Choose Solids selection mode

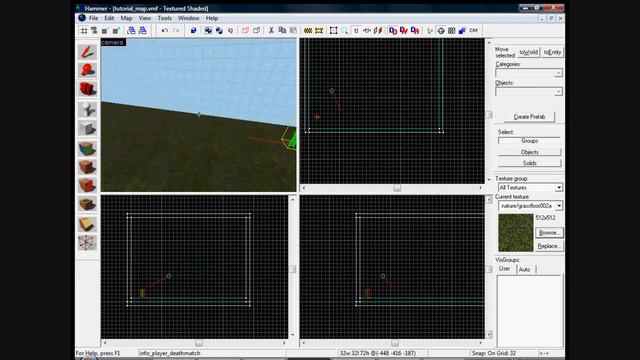529,163
